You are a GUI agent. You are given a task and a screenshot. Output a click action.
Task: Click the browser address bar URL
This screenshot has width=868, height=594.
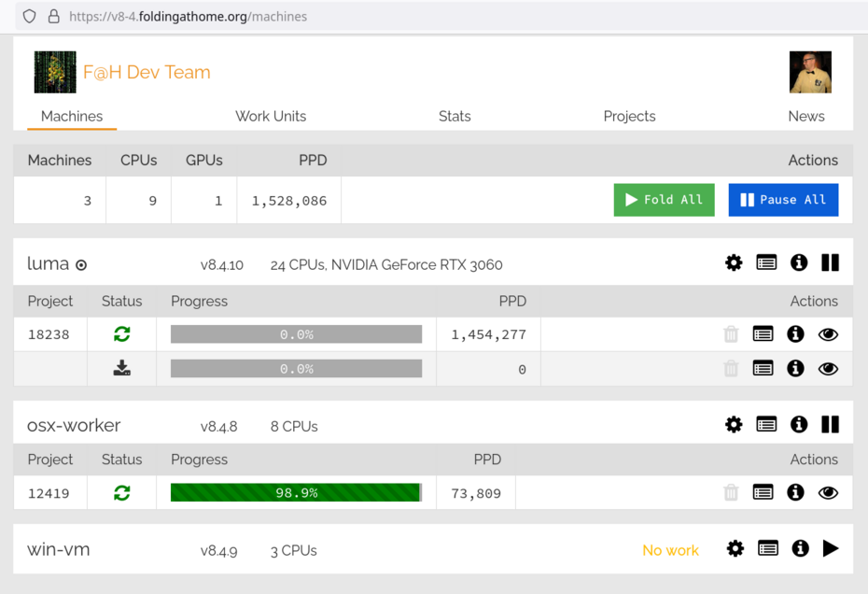[188, 17]
